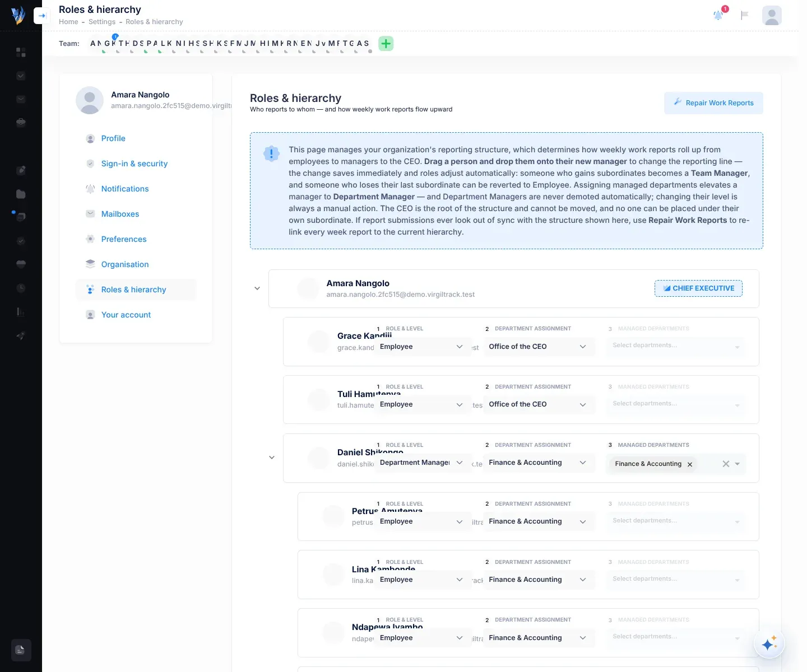Open the briefcase icon in sidebar
This screenshot has width=807, height=672.
[x=21, y=122]
